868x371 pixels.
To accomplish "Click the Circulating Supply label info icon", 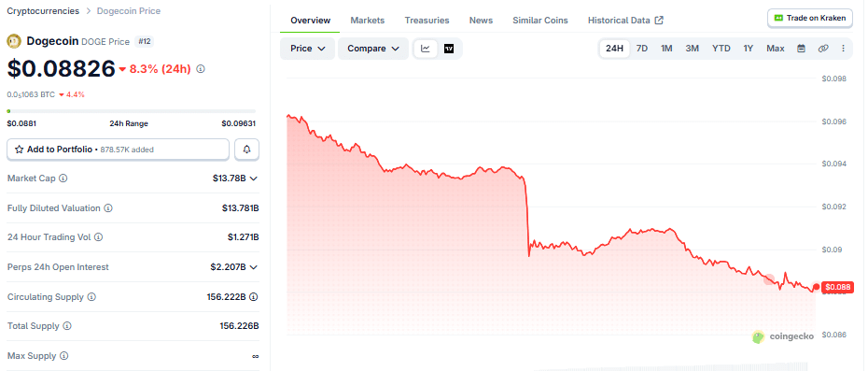I will (91, 296).
